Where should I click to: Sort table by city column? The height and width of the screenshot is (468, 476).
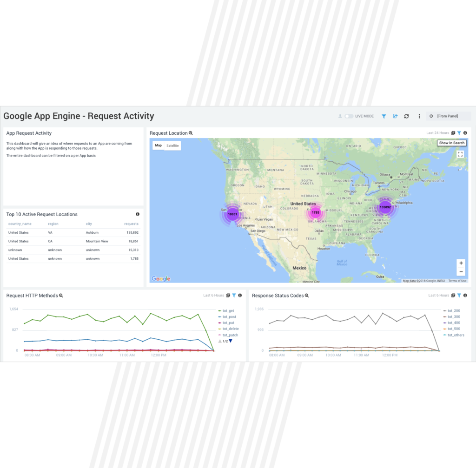click(x=89, y=224)
